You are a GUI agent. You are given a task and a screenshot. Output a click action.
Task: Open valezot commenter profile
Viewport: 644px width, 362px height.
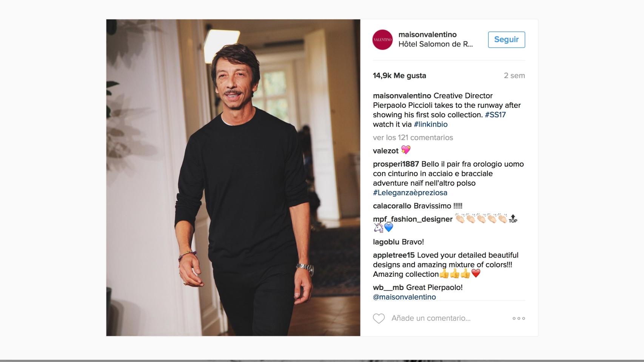coord(385,151)
